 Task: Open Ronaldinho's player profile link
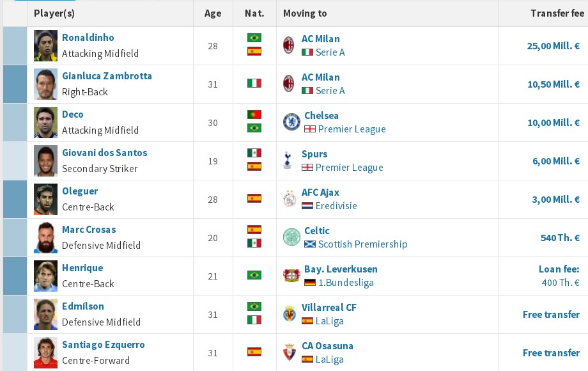tap(88, 38)
